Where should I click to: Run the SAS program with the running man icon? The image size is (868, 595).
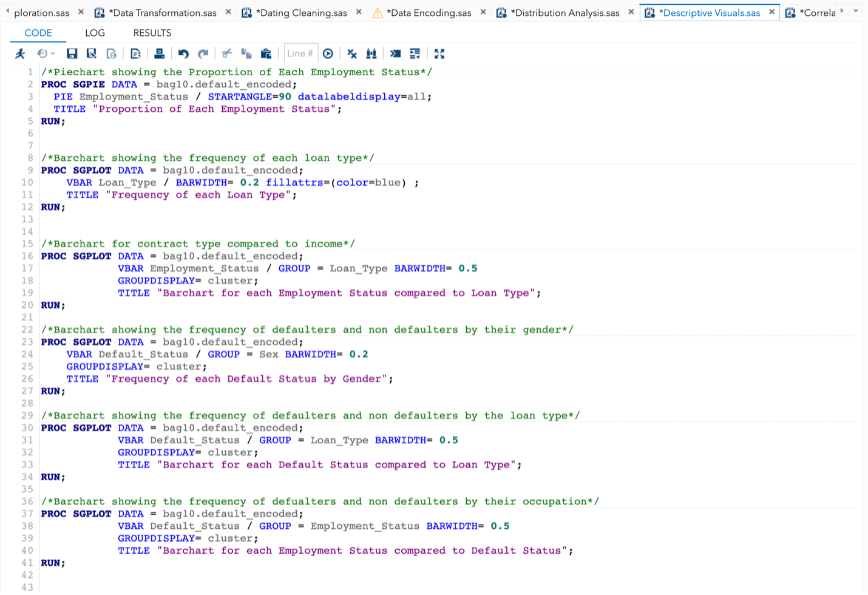[20, 53]
